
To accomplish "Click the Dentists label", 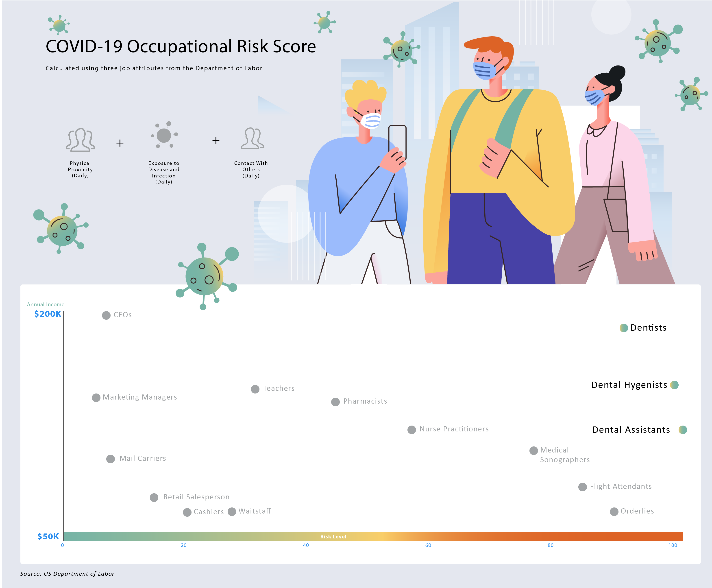I will click(648, 328).
